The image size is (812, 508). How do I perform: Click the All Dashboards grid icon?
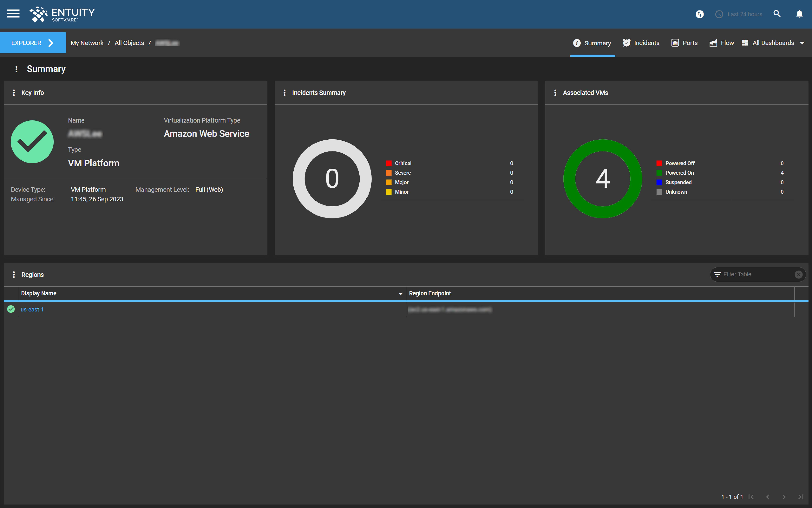pyautogui.click(x=745, y=43)
